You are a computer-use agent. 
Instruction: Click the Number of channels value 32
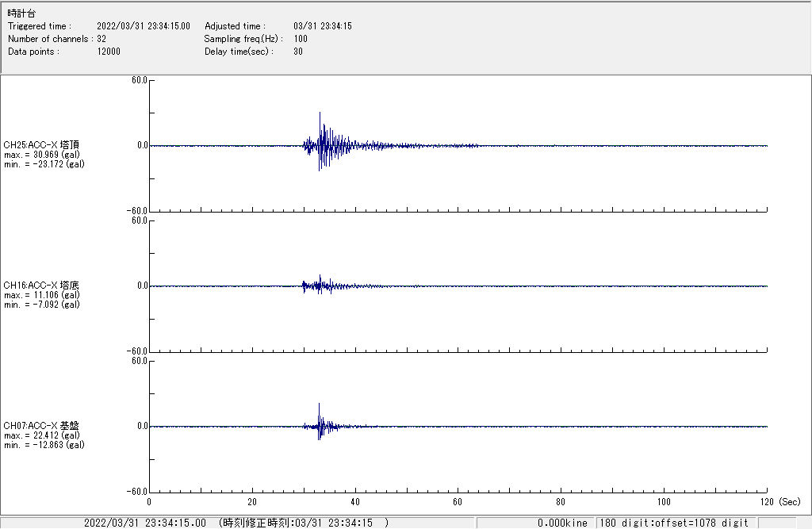tap(101, 39)
